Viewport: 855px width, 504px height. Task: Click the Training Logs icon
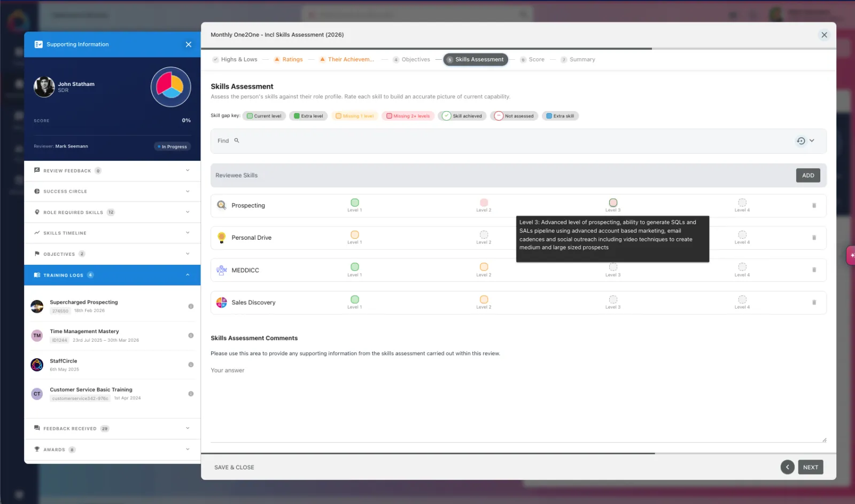37,275
